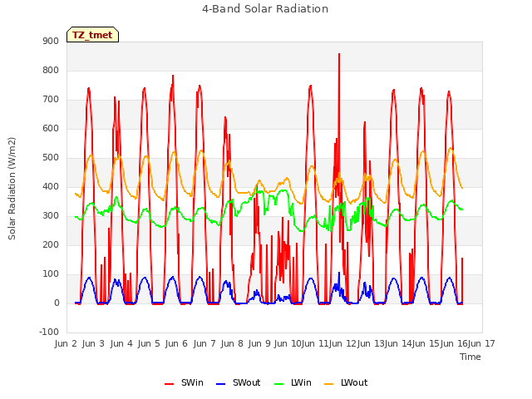Click the Jun 17 x-axis label
The width and height of the screenshot is (532, 399).
pos(481,343)
